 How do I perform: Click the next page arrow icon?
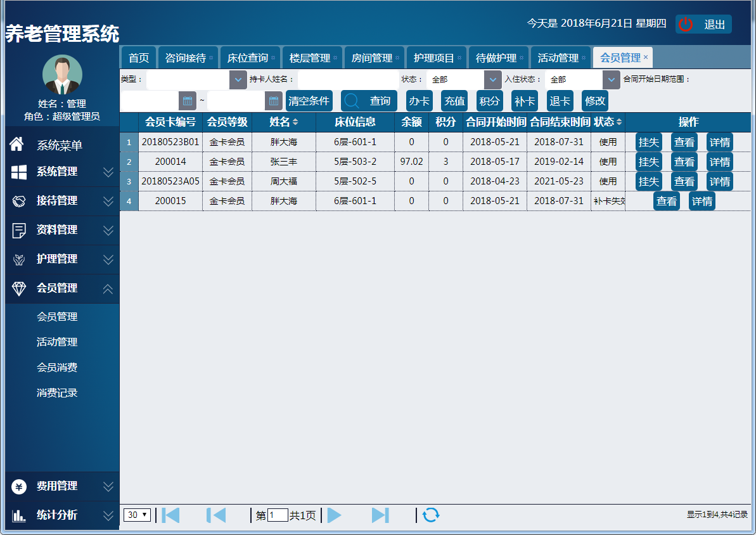pos(335,515)
